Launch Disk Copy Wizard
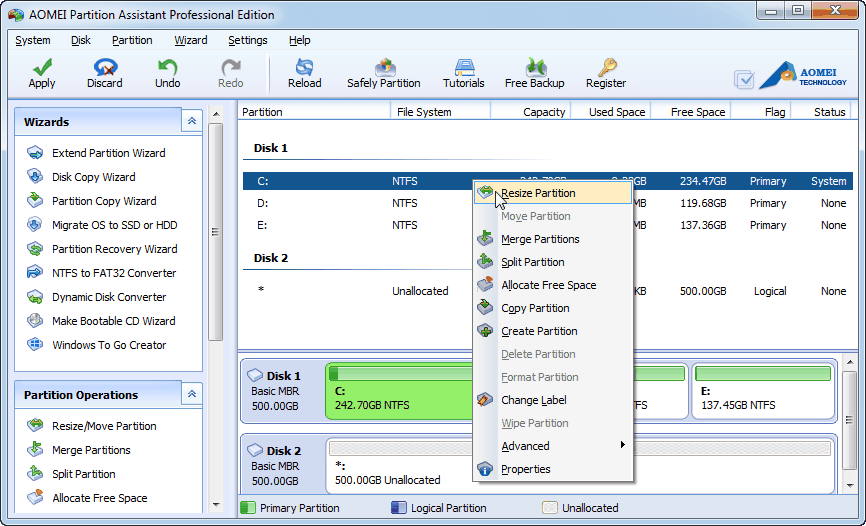866x526 pixels. tap(82, 177)
